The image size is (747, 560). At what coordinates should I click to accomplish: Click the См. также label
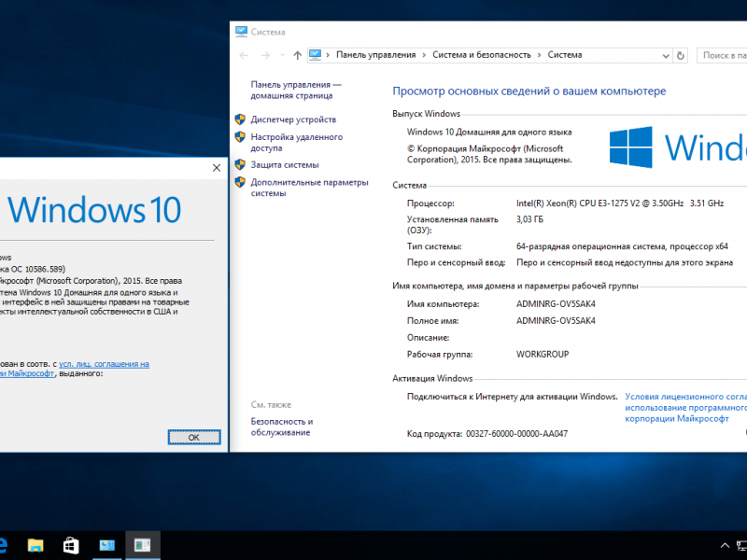pyautogui.click(x=271, y=405)
